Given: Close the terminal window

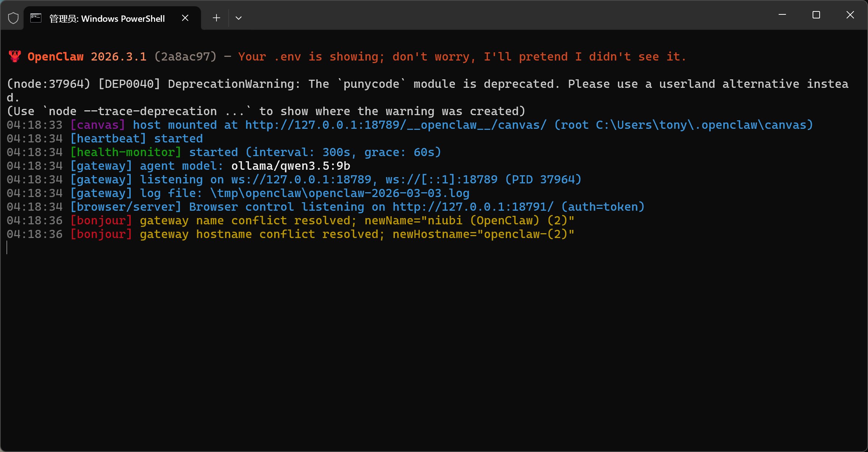Looking at the screenshot, I should 850,15.
